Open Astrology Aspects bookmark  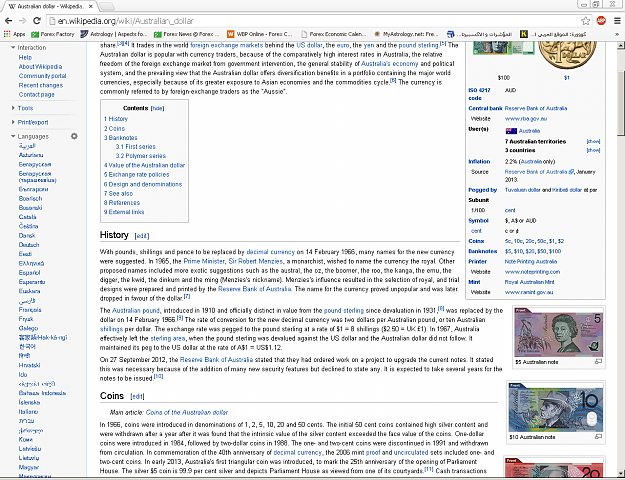(114, 34)
